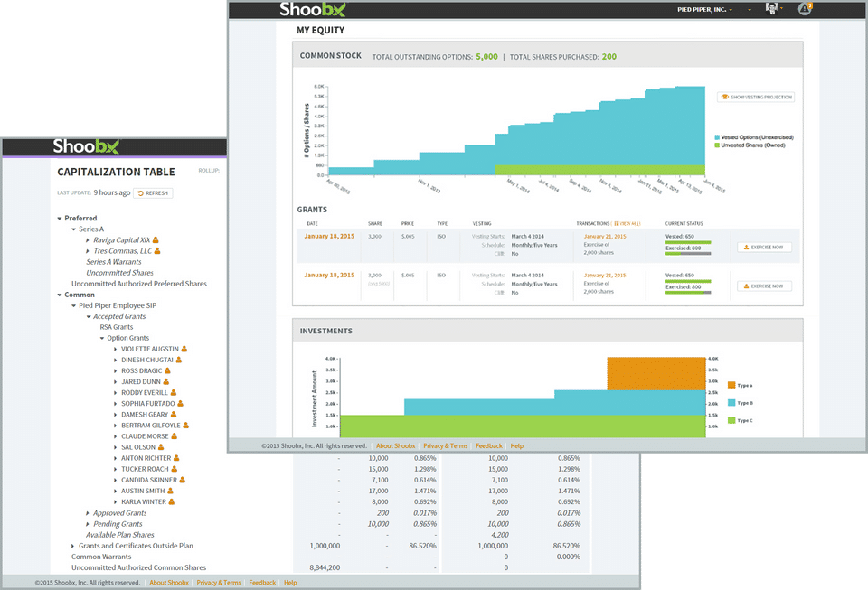Click the person icon next to JARED DUNN
Screen dimensions: 868x590
click(166, 381)
